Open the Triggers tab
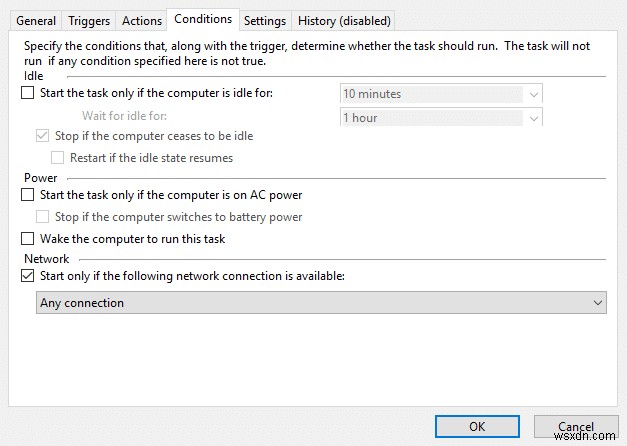Screen dimensions: 627x446 point(89,21)
